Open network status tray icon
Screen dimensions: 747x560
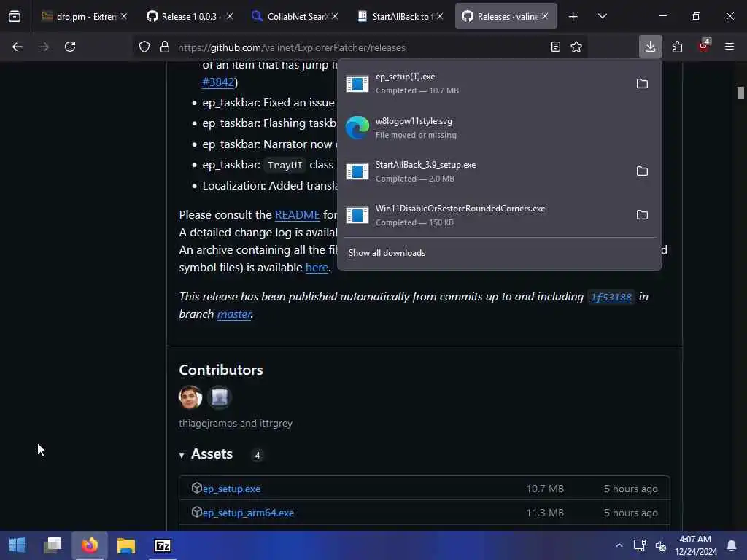[x=640, y=545]
